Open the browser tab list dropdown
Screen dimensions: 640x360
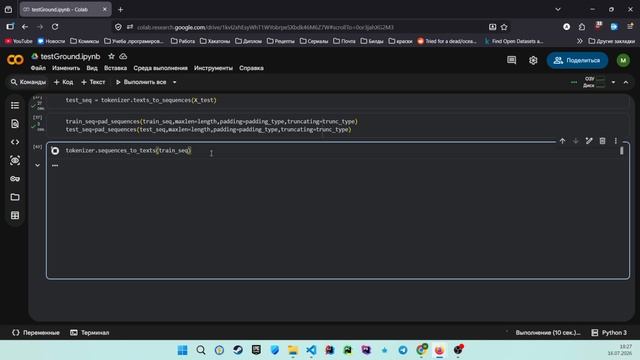[558, 9]
